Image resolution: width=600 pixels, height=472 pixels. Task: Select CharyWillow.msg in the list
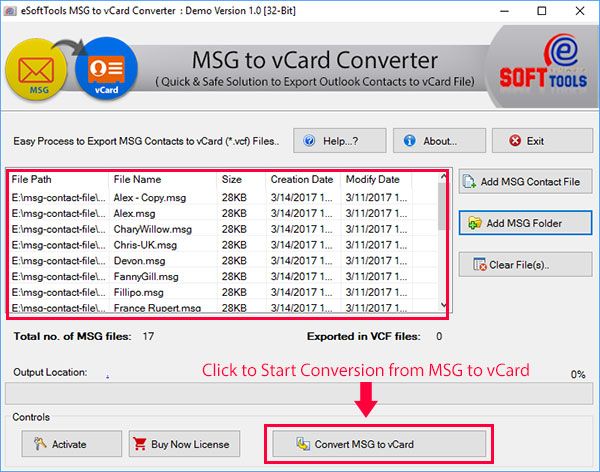click(x=223, y=229)
